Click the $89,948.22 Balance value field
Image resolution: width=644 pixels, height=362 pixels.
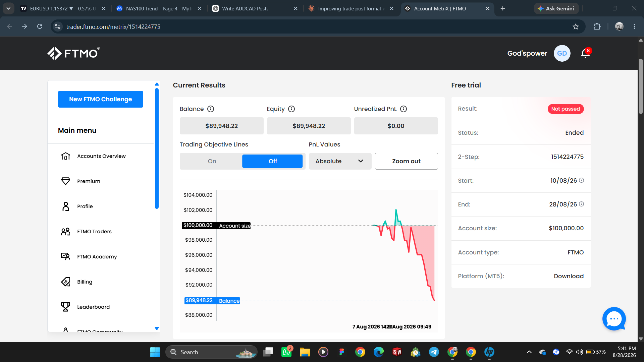[x=221, y=126]
